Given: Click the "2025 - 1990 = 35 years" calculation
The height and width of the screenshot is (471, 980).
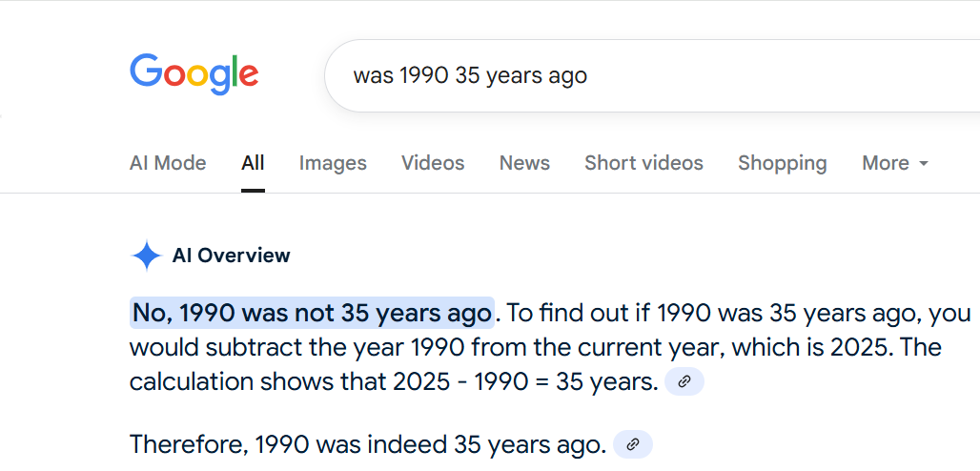Looking at the screenshot, I should [524, 382].
